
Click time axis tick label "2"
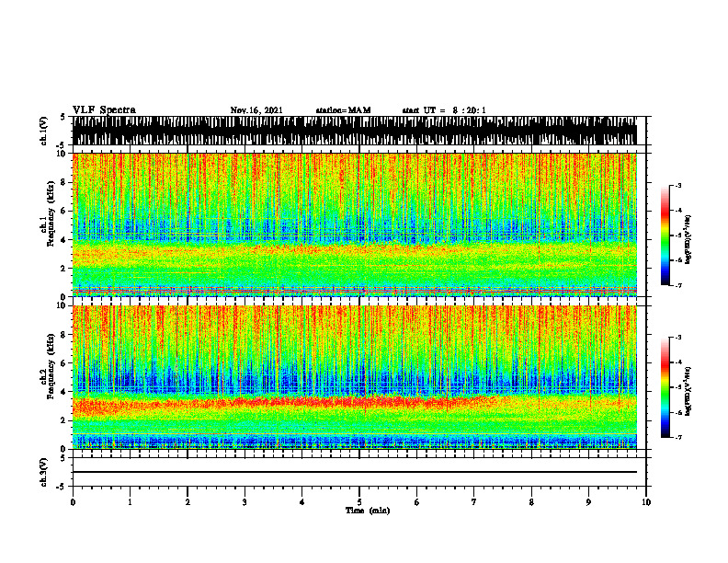(x=188, y=502)
